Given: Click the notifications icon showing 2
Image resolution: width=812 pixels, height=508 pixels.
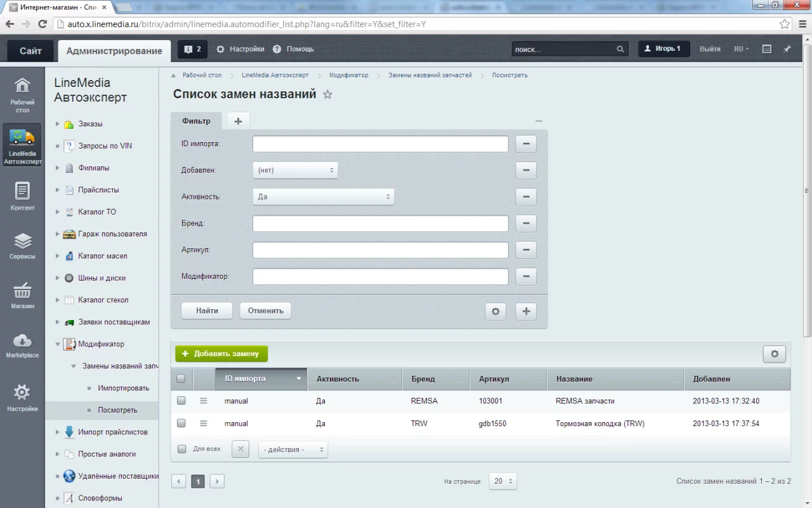Looking at the screenshot, I should tap(193, 49).
